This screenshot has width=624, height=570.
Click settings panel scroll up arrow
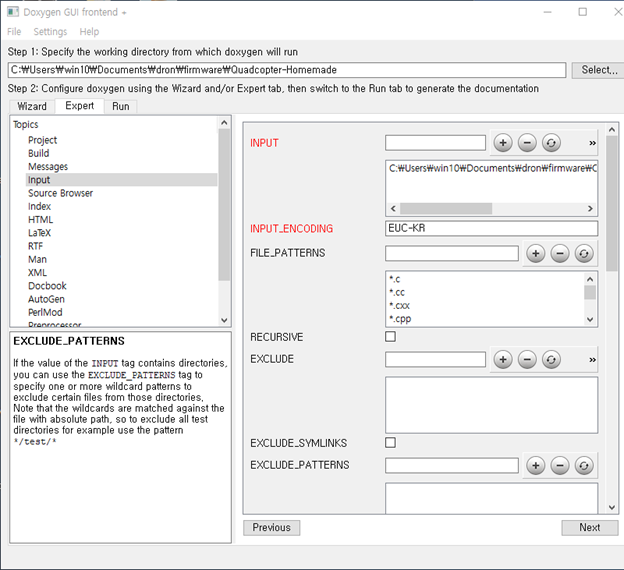tap(612, 130)
